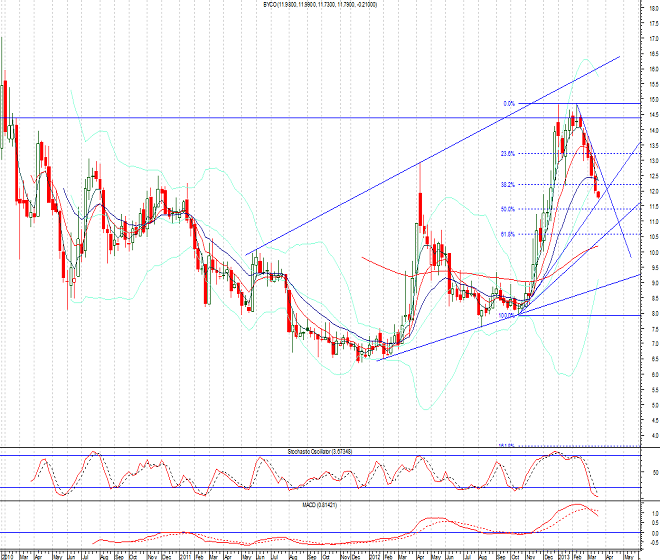Click the second 2013 label on time axis
The height and width of the screenshot is (560, 660).
tap(563, 554)
